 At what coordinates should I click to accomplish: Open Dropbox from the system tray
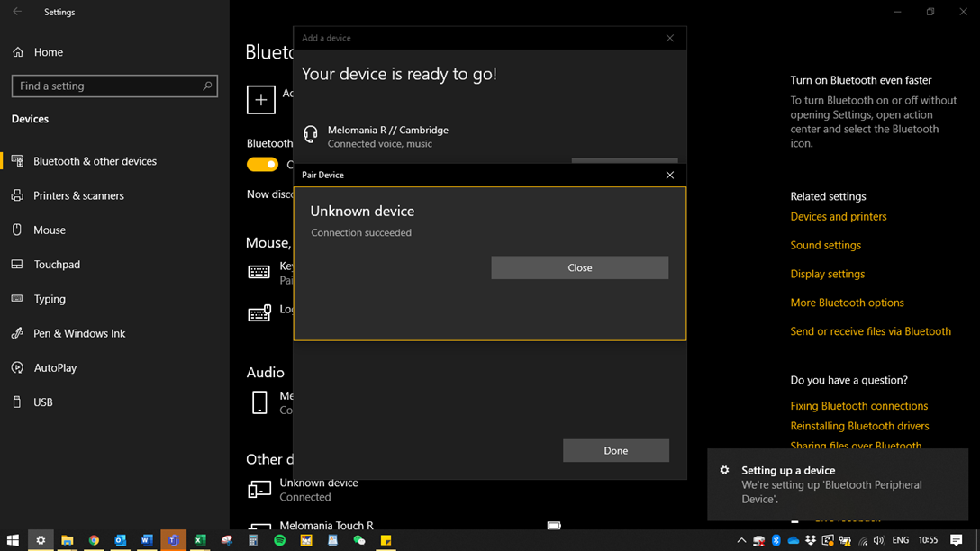click(811, 540)
